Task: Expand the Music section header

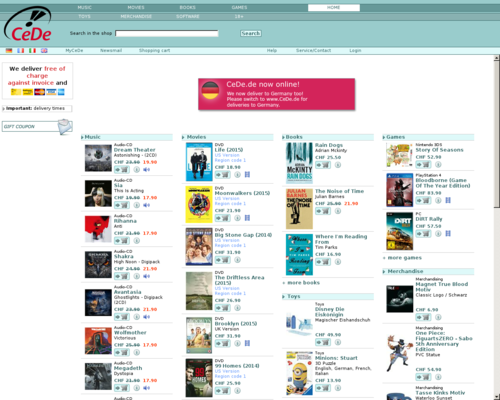Action: point(127,137)
